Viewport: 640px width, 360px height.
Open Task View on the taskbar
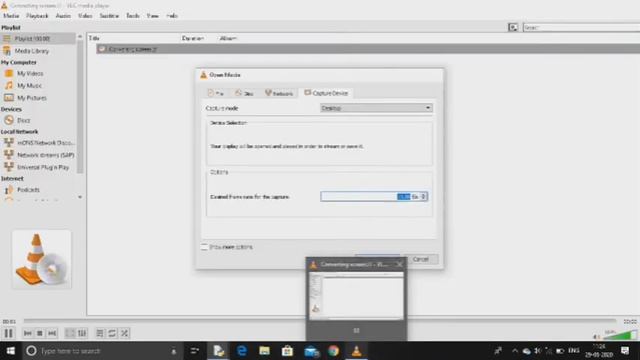click(195, 351)
